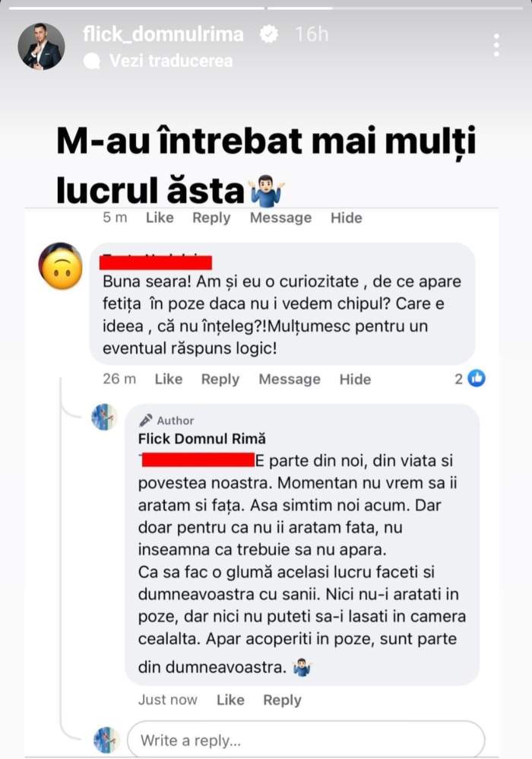Screen dimensions: 532x759
Task: Click the 16h timestamp
Action: coord(311,33)
